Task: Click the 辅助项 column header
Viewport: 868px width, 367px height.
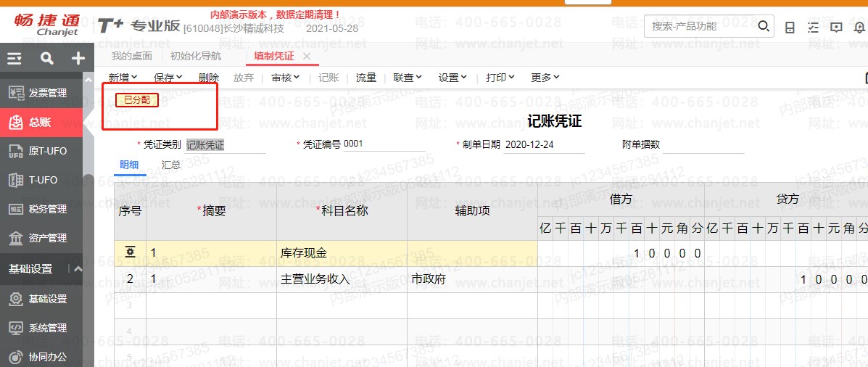Action: [x=472, y=211]
